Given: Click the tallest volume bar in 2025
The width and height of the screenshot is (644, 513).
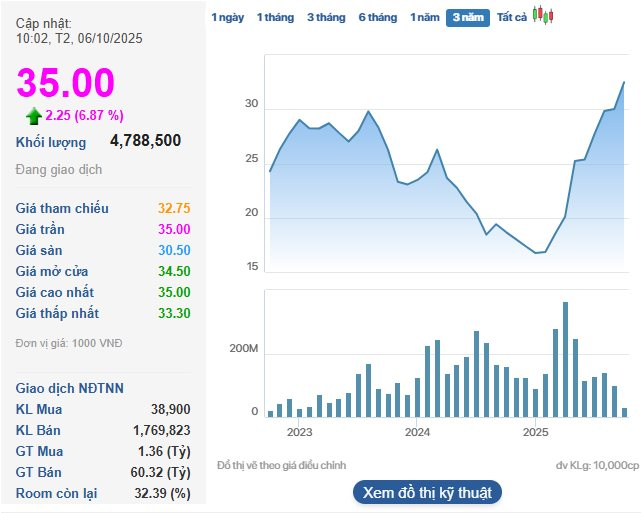Looking at the screenshot, I should tap(566, 359).
